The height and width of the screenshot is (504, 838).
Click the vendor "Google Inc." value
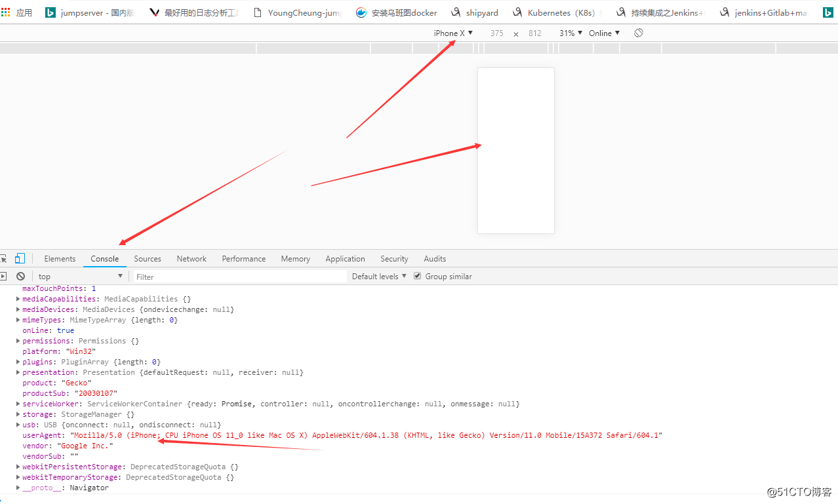[x=85, y=446]
